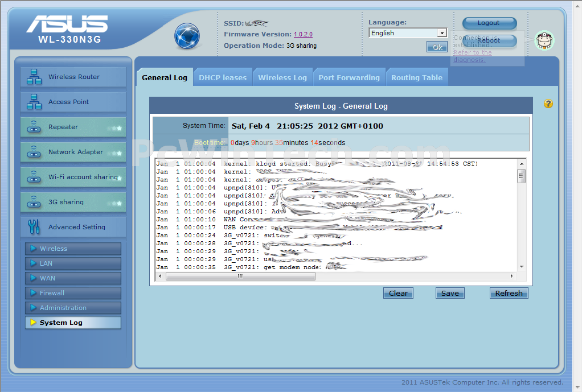This screenshot has width=582, height=392.
Task: Open the Port Forwarding tab
Action: [349, 77]
